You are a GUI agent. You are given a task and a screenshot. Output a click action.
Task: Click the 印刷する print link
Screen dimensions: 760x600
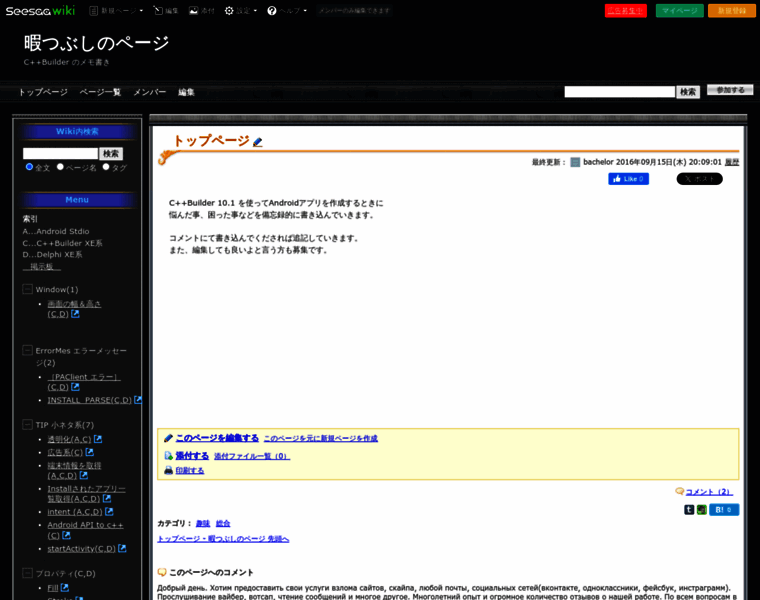(190, 471)
